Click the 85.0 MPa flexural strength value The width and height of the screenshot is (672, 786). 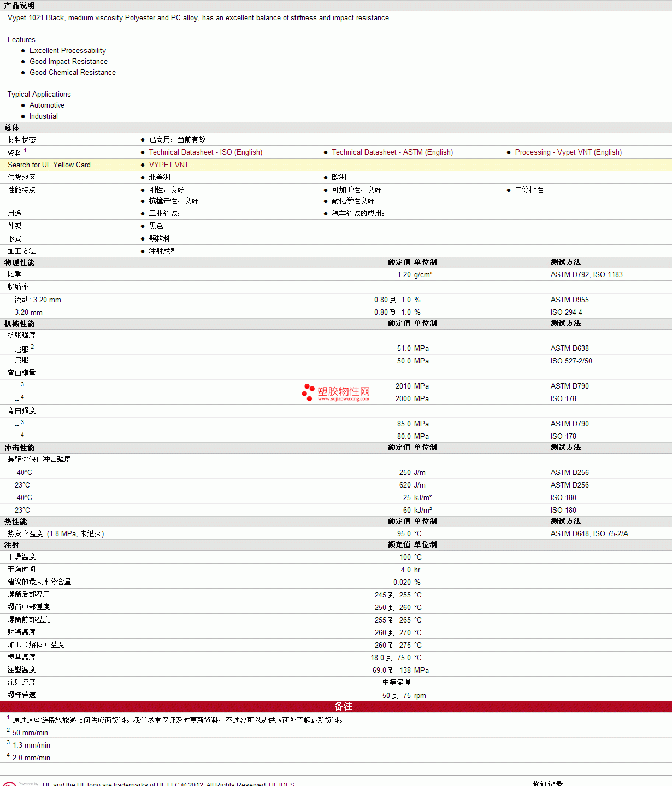[413, 424]
